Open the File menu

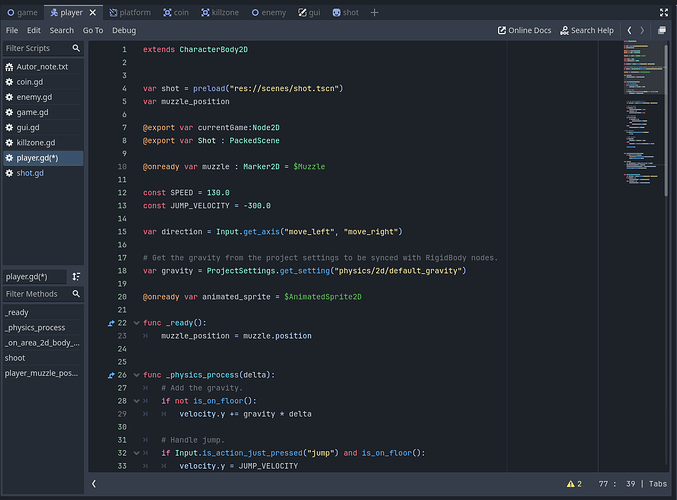click(x=12, y=30)
